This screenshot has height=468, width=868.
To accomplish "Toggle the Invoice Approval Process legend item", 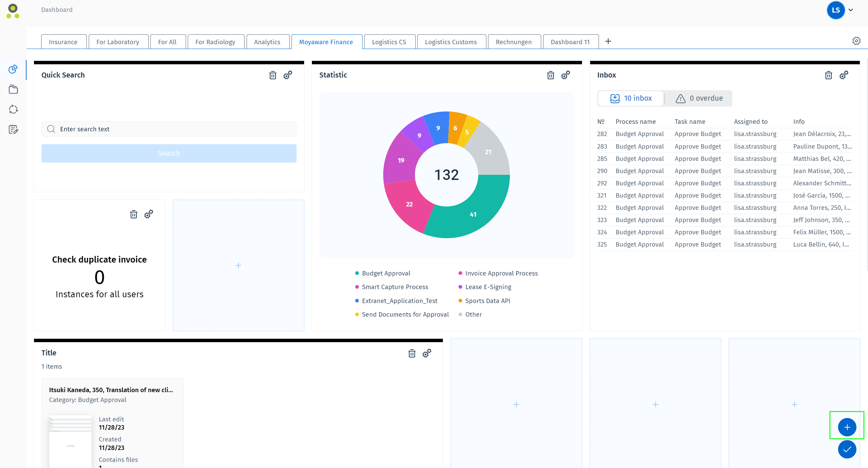I will pyautogui.click(x=501, y=273).
